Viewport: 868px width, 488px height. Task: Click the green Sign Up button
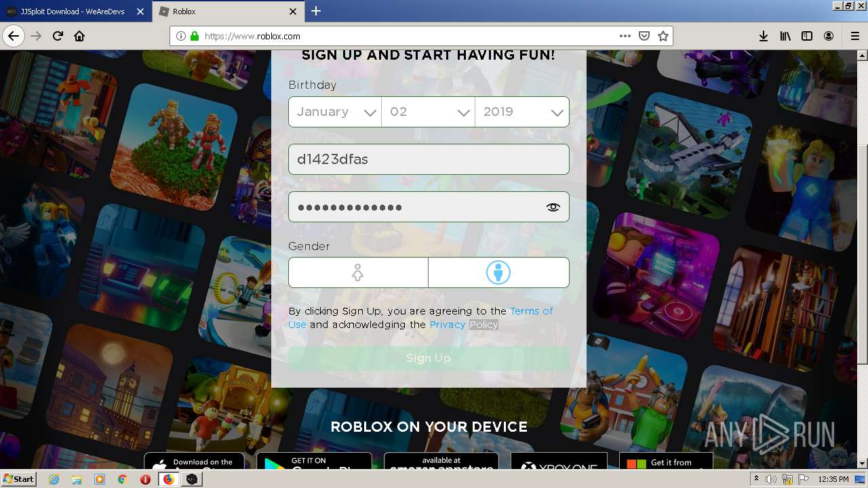(429, 358)
